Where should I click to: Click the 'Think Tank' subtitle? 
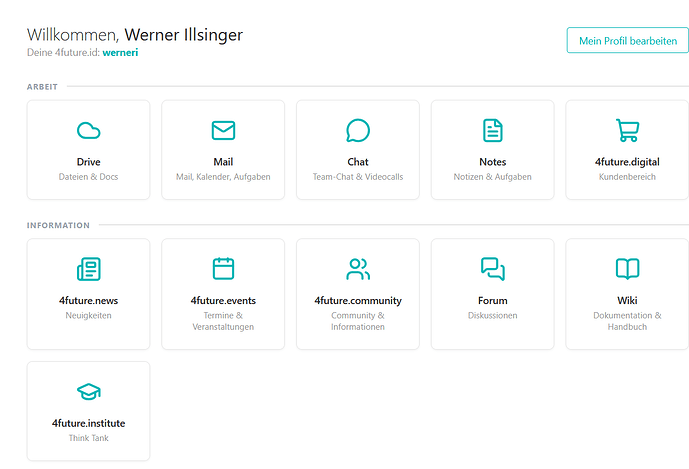coord(88,438)
